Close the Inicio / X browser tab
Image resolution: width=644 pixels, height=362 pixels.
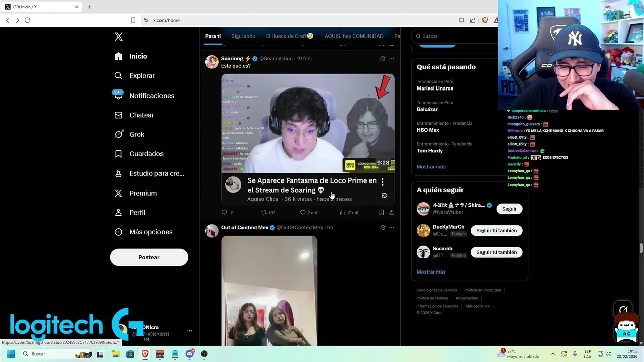coord(77,7)
